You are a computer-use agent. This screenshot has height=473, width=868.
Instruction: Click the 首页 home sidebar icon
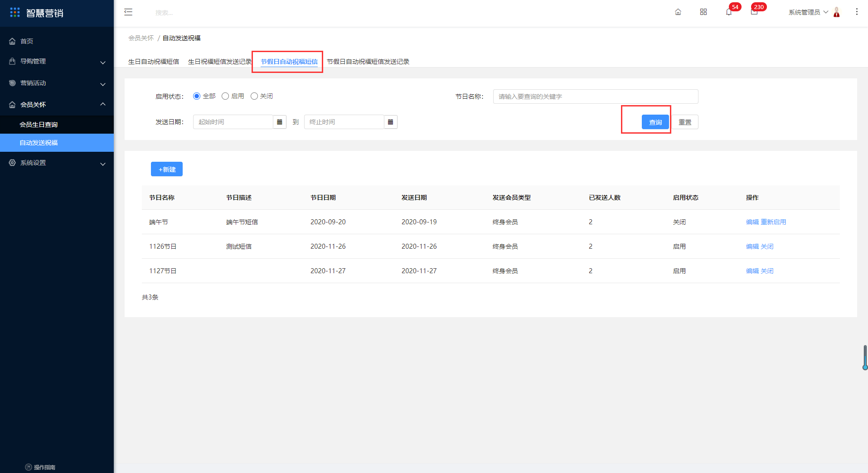click(x=12, y=41)
